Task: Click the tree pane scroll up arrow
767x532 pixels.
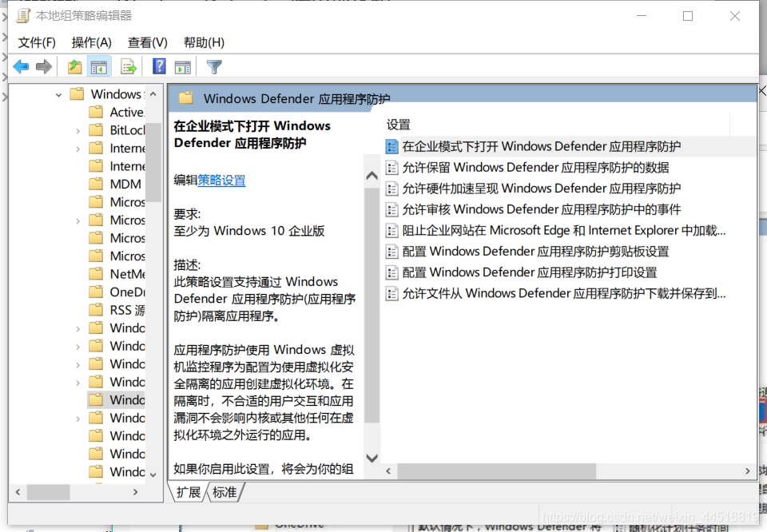Action: (153, 94)
